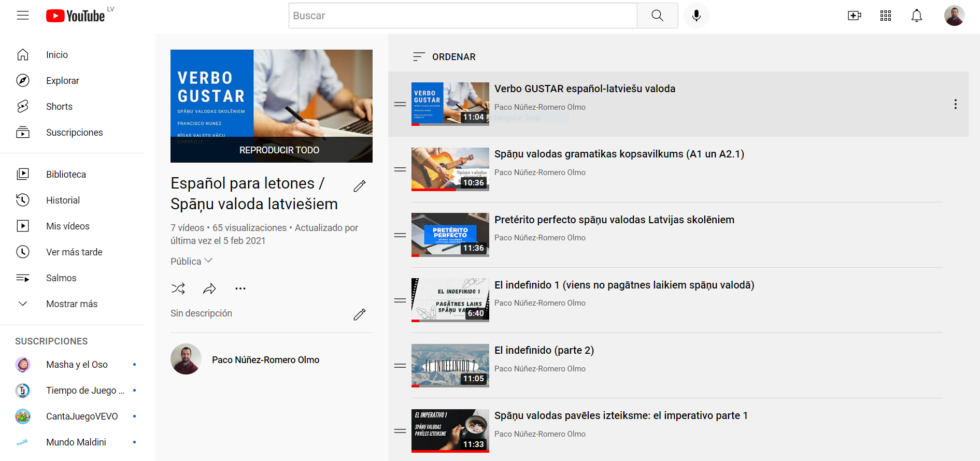980x461 pixels.
Task: Click the Ver más tarde icon
Action: pos(23,252)
